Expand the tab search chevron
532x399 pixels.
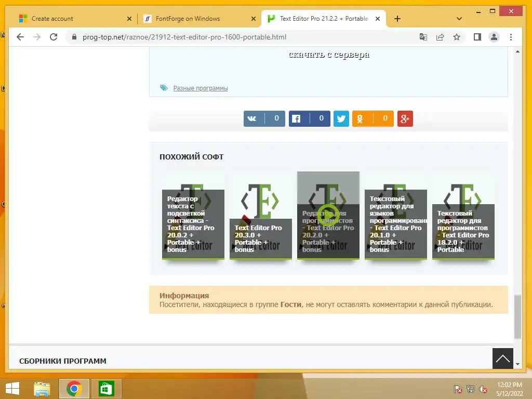[x=459, y=19]
